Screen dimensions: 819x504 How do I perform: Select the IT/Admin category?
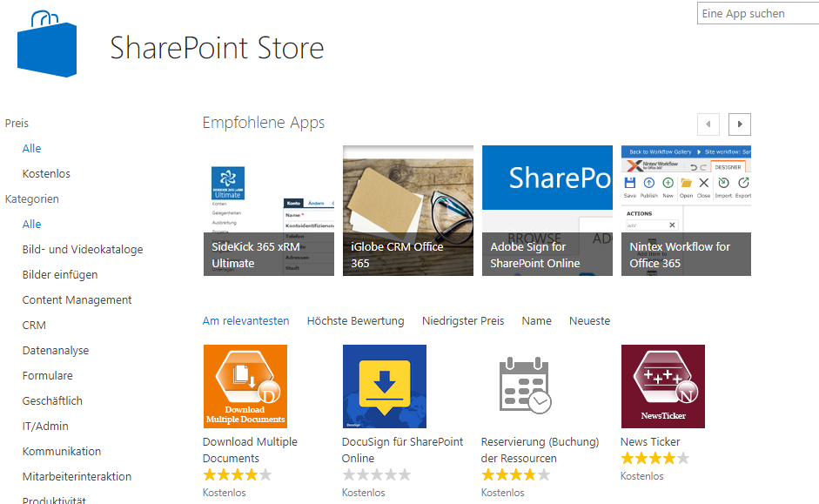click(45, 427)
